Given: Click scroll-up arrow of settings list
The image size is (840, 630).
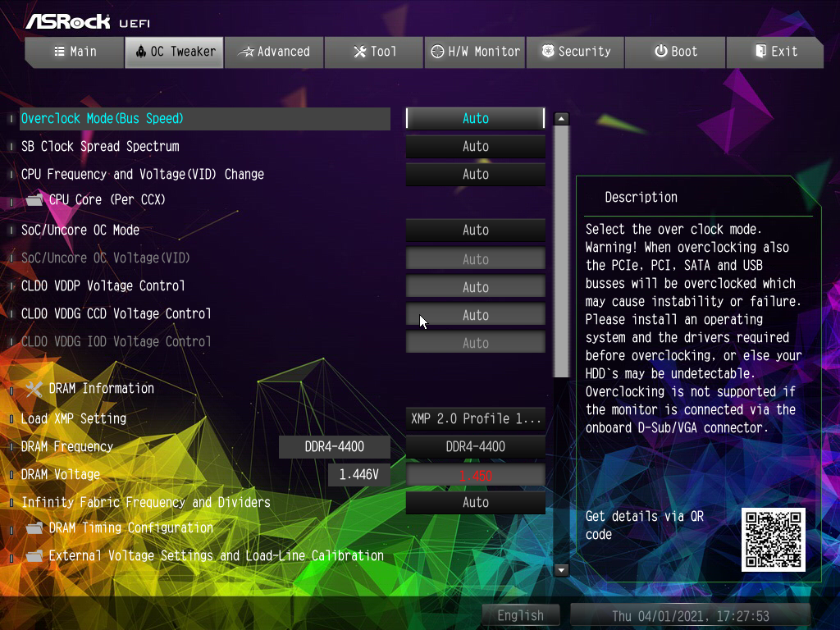Looking at the screenshot, I should tap(561, 118).
